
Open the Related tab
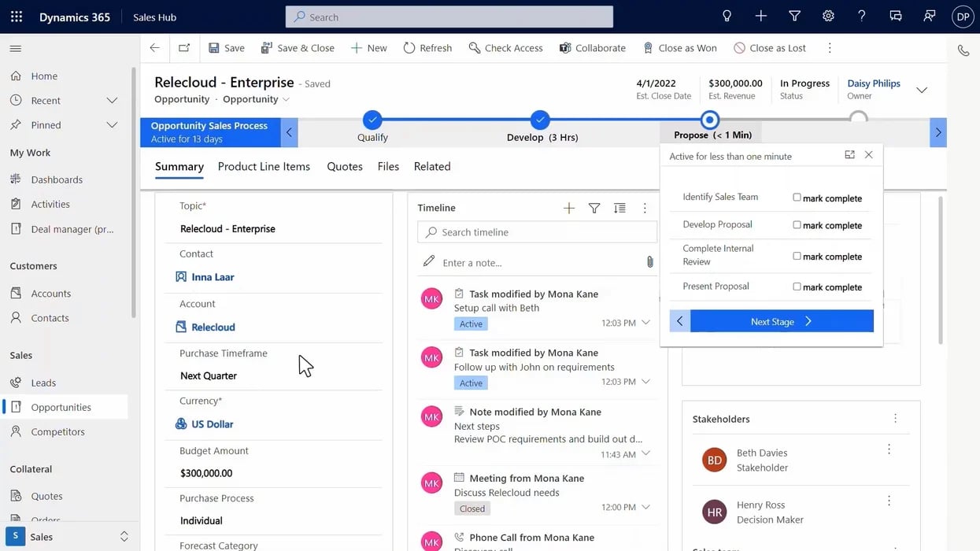[x=431, y=166]
